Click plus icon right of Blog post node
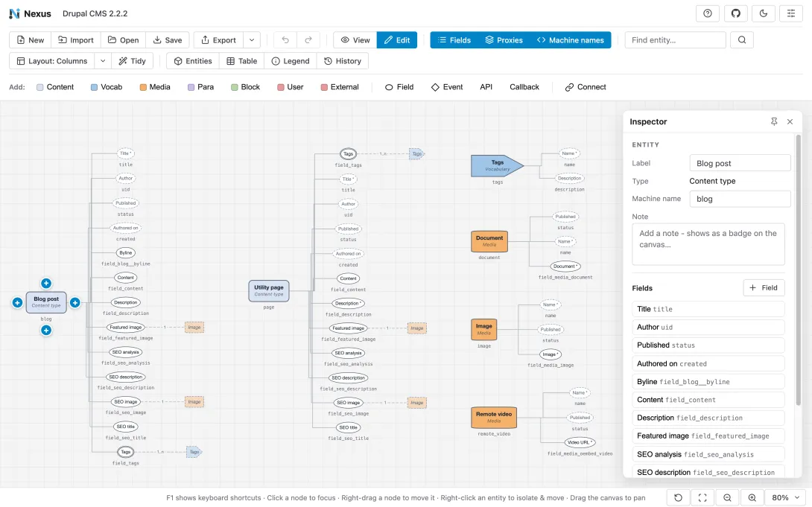 pos(75,303)
